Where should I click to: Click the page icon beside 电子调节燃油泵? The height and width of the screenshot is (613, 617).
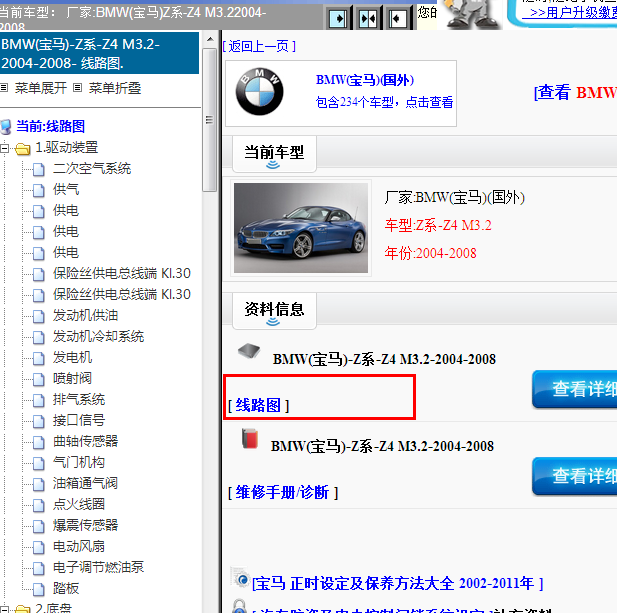click(x=39, y=568)
